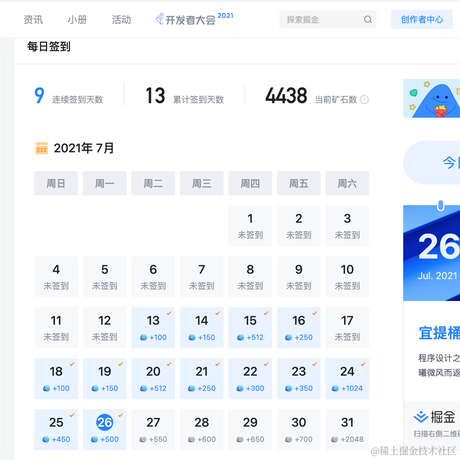Screen dimensions: 460x460
Task: Click the 周三 weekday header
Action: [202, 183]
